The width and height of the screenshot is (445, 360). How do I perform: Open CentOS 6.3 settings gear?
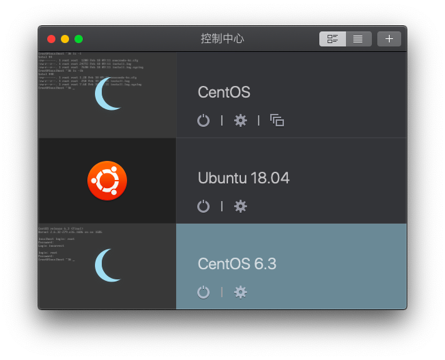(x=240, y=292)
